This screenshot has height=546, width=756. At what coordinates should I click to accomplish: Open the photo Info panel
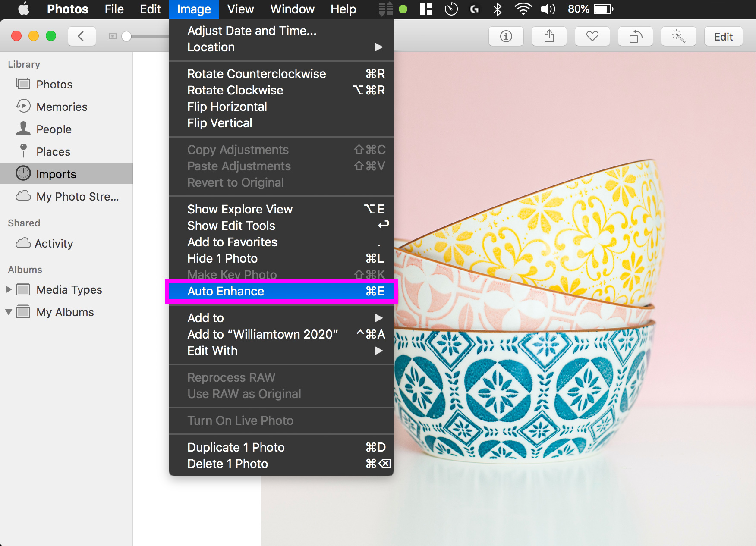pyautogui.click(x=506, y=36)
